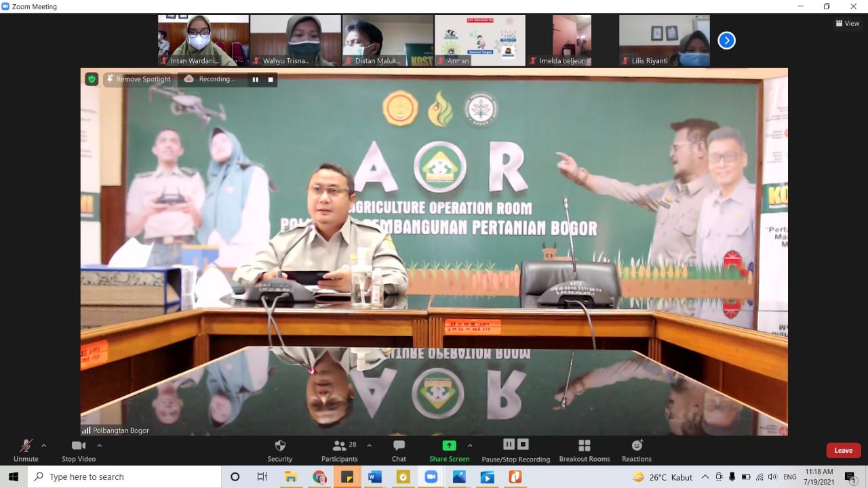868x488 pixels.
Task: Stop recording from the top indicator
Action: (271, 79)
